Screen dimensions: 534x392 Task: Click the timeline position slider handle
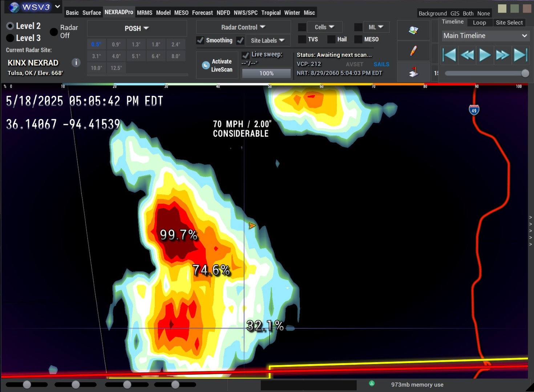(525, 73)
